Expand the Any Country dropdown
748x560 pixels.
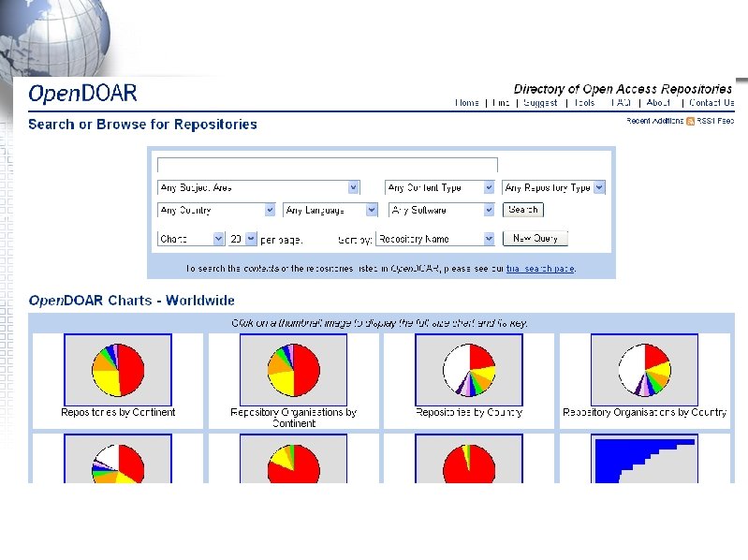coord(216,210)
